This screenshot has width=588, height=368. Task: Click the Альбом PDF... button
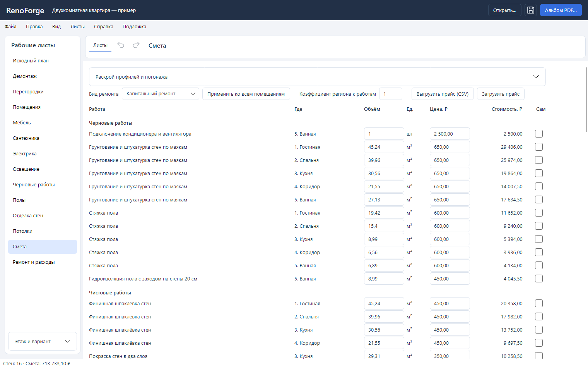point(561,10)
